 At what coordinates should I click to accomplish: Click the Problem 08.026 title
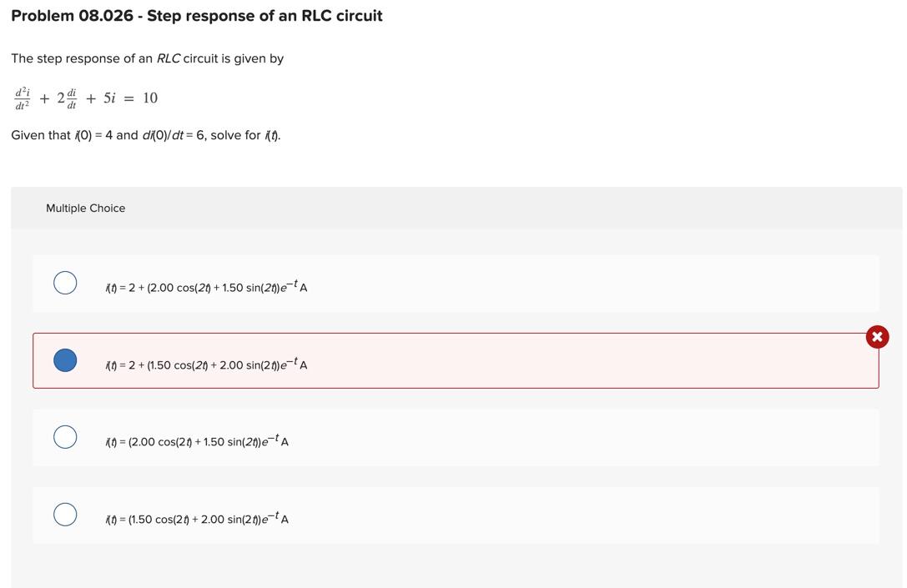196,14
